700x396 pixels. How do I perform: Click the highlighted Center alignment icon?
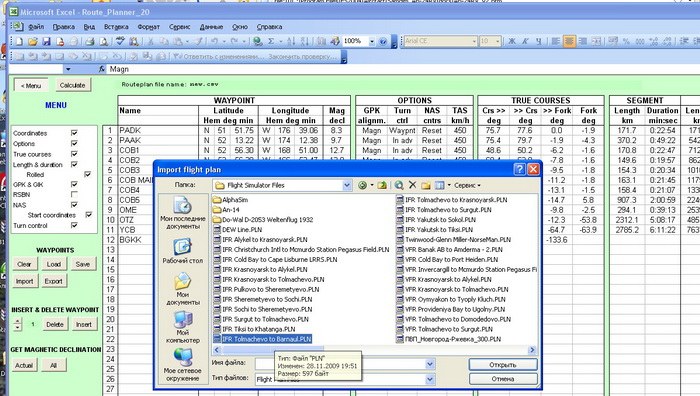(569, 41)
